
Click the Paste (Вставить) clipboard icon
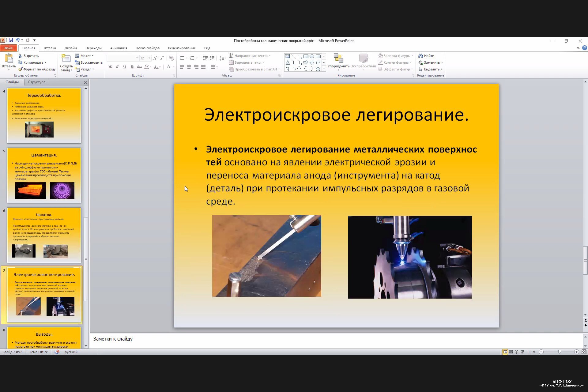point(9,58)
